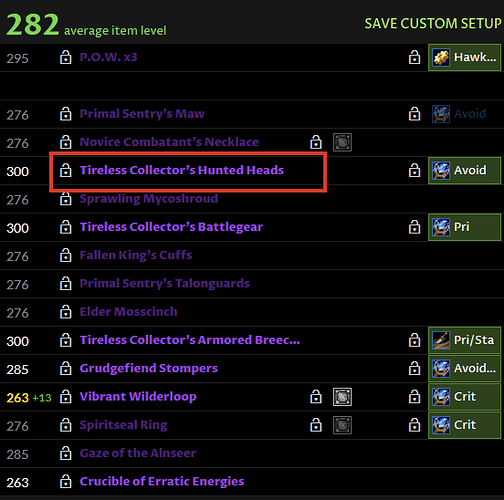
Task: Select Vibrant Wilderloop item
Action: [x=138, y=397]
